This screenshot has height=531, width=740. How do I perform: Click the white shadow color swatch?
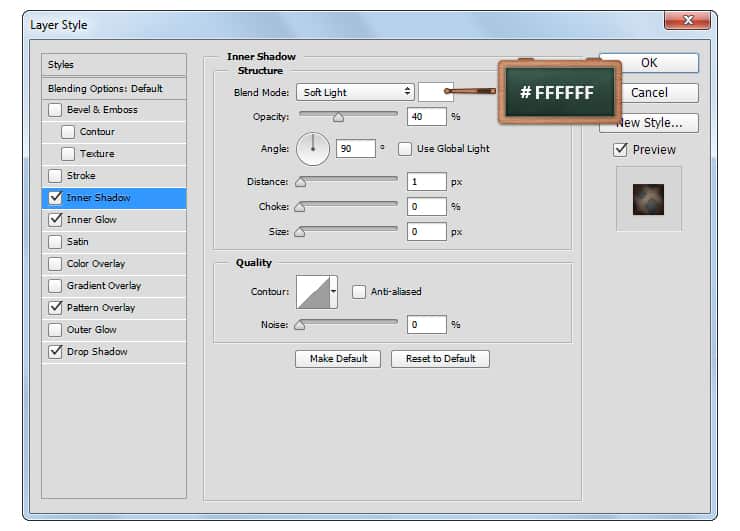[435, 92]
